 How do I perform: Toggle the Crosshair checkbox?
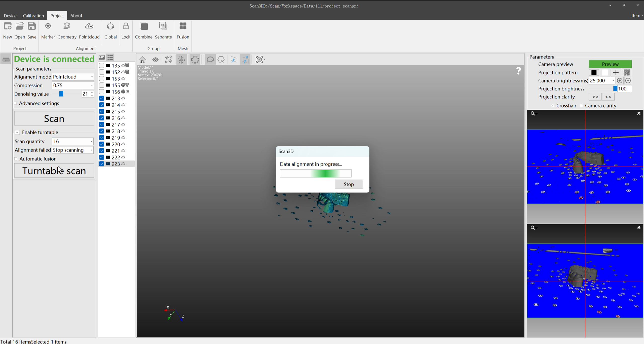553,106
